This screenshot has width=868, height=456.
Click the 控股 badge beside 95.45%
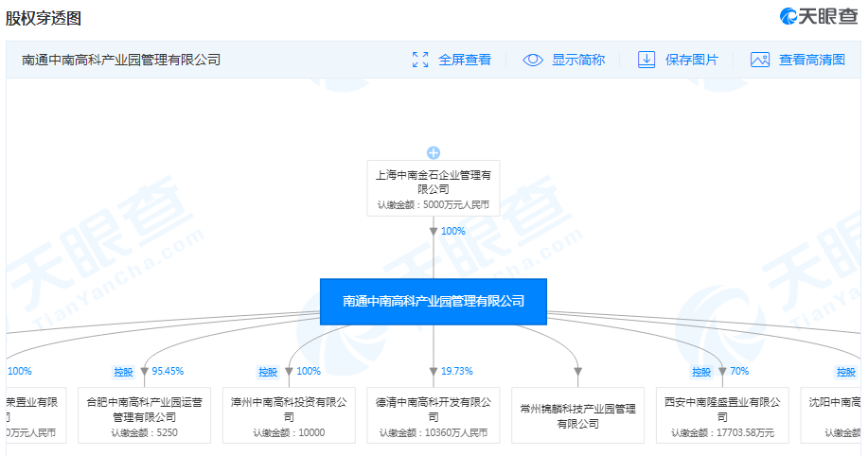coord(123,372)
